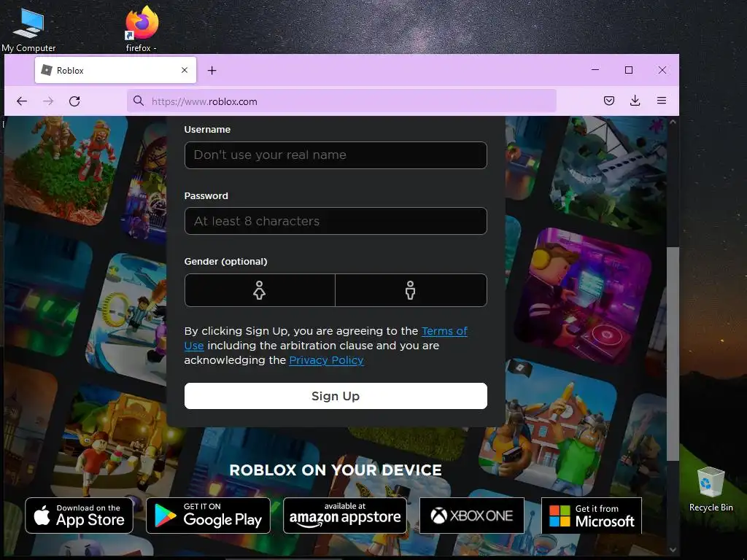Screen dimensions: 747x560
Task: Open the Terms of Use link
Action: (444, 331)
